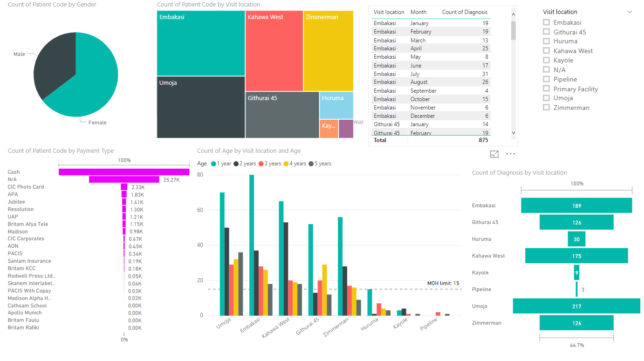Screen dimensions: 644x361
Task: Click the Pipeline axis label on column chart
Action: (429, 325)
